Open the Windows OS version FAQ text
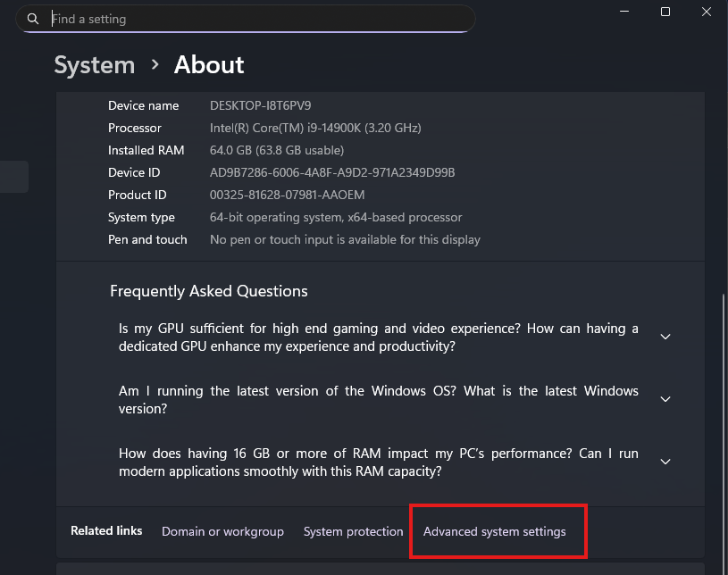 pyautogui.click(x=379, y=400)
